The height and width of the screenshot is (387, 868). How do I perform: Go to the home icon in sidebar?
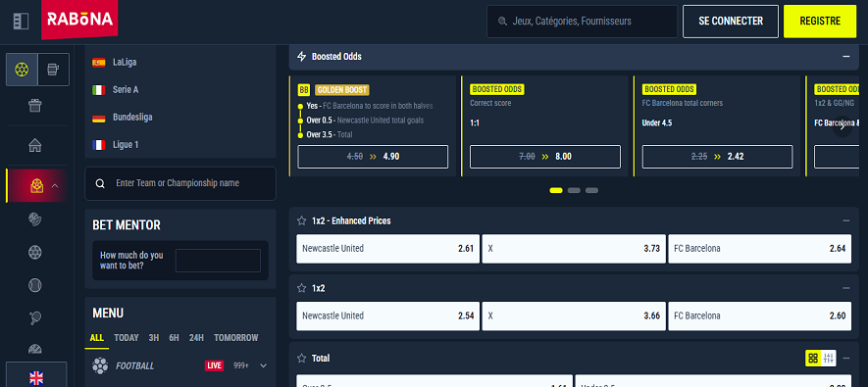pos(35,145)
